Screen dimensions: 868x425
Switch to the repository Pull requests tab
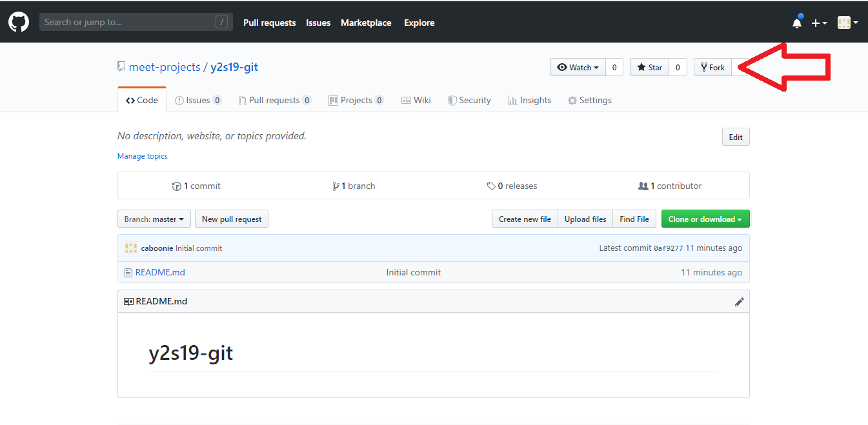click(x=274, y=100)
